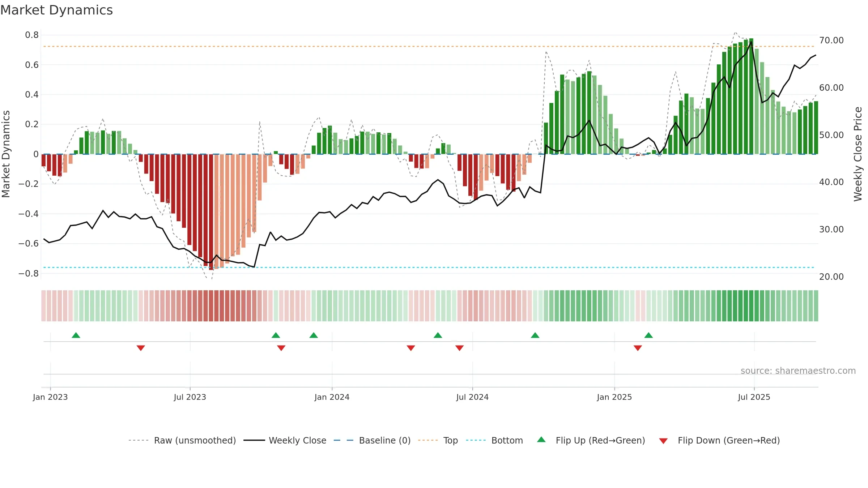This screenshot has width=868, height=488.
Task: Click the 'Jul 2023' x-axis label
Action: coord(190,397)
